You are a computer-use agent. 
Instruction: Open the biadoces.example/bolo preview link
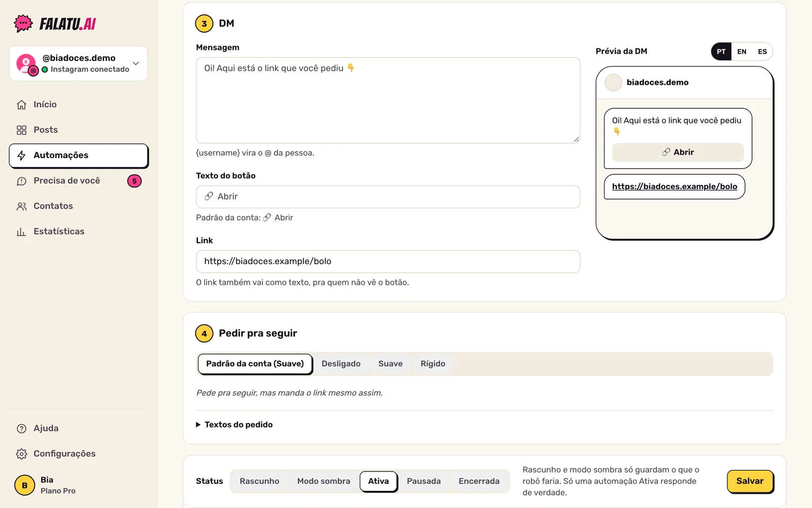point(674,186)
